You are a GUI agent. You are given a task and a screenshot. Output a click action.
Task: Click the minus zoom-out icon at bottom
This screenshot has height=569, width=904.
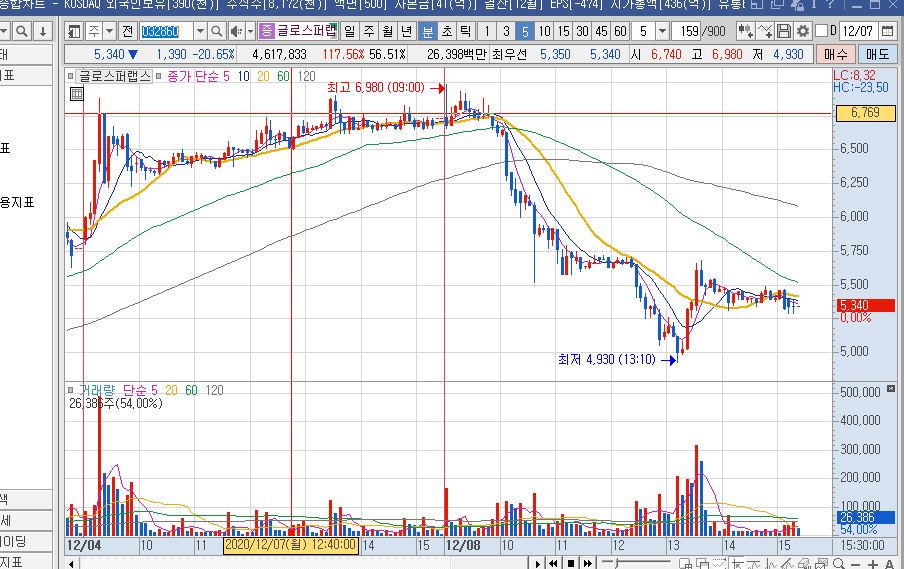click(857, 564)
